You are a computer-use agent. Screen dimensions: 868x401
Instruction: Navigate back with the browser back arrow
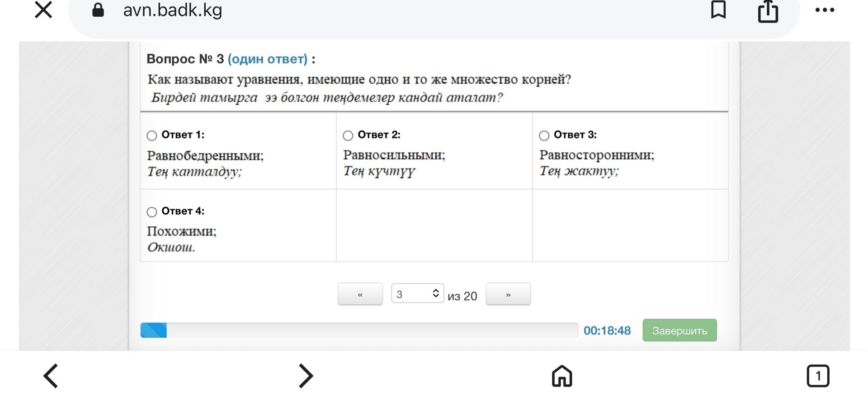click(51, 376)
